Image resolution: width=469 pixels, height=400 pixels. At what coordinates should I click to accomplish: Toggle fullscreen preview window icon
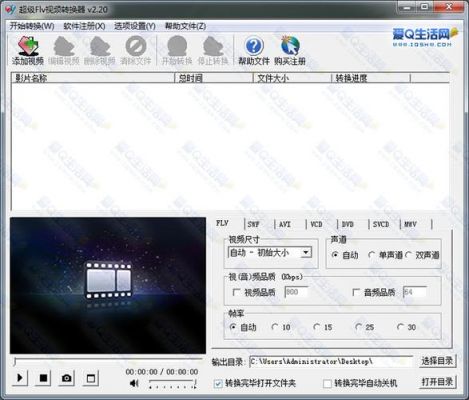(x=90, y=378)
